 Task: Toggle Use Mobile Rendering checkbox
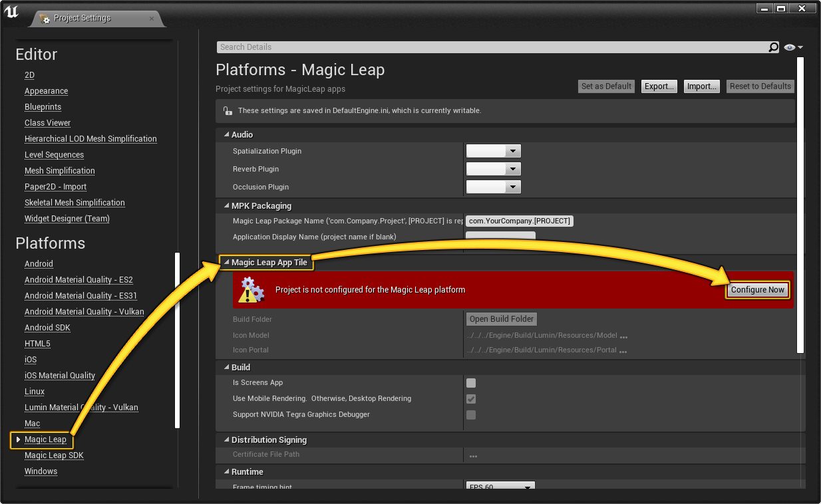[471, 399]
